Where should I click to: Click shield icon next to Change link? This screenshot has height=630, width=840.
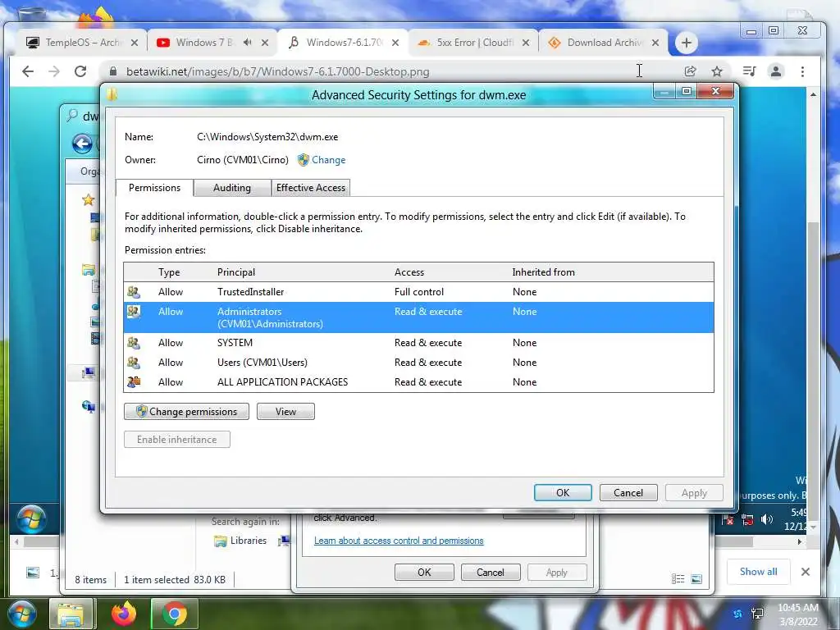304,160
